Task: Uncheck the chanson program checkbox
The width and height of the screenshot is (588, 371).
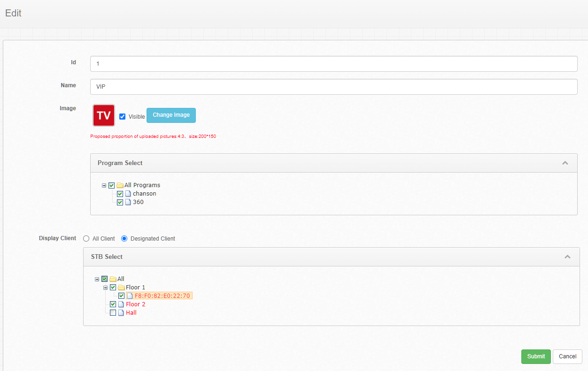Action: click(x=120, y=194)
